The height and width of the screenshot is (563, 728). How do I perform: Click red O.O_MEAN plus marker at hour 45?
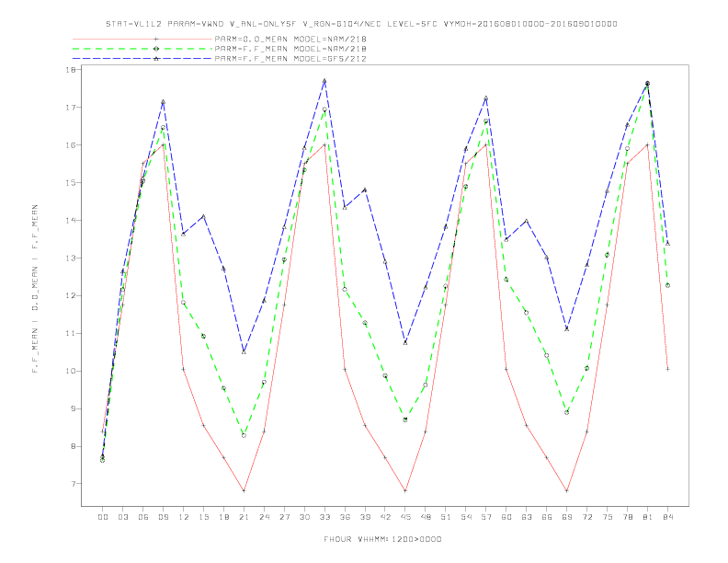[x=405, y=490]
